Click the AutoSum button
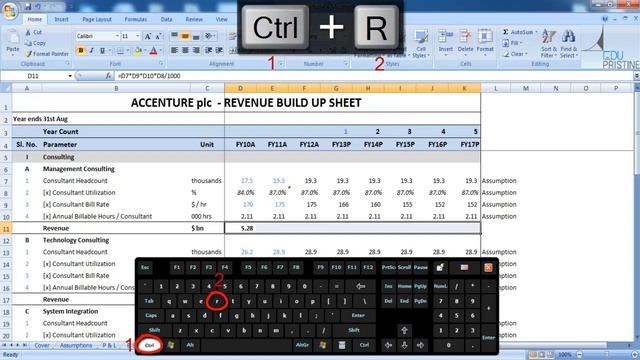 pos(520,32)
